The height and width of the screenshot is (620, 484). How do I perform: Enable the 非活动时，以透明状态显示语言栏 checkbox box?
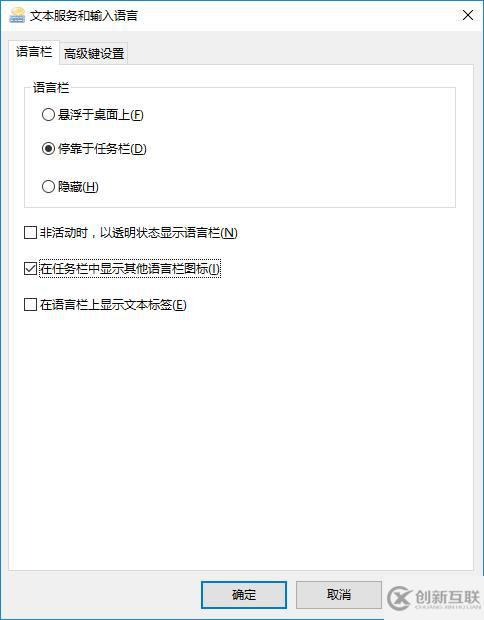[x=30, y=232]
